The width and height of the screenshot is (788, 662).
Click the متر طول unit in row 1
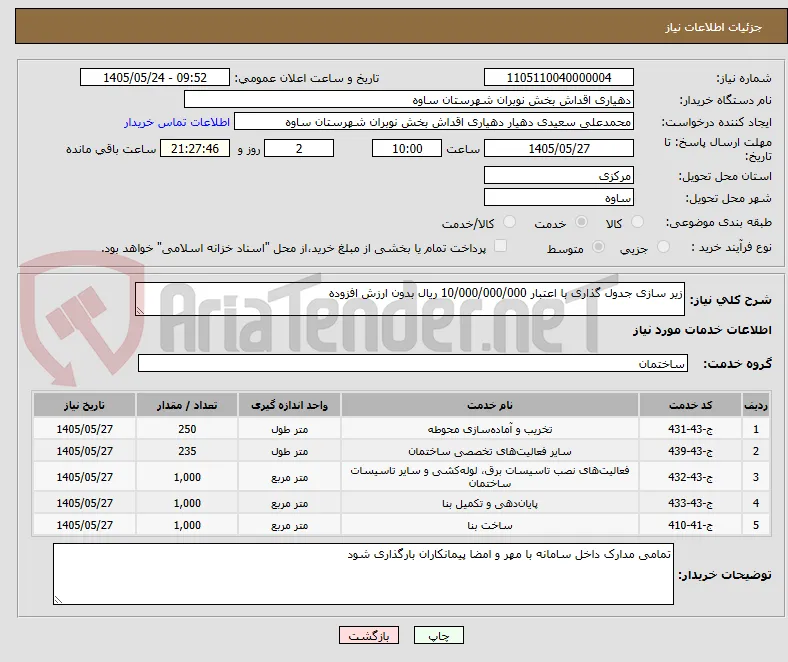tap(289, 429)
